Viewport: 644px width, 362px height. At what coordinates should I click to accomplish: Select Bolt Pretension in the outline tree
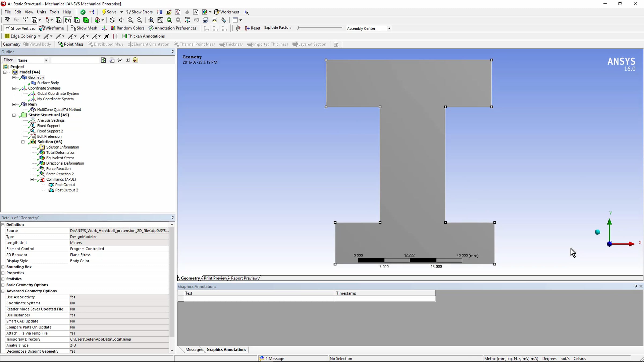[x=49, y=136]
